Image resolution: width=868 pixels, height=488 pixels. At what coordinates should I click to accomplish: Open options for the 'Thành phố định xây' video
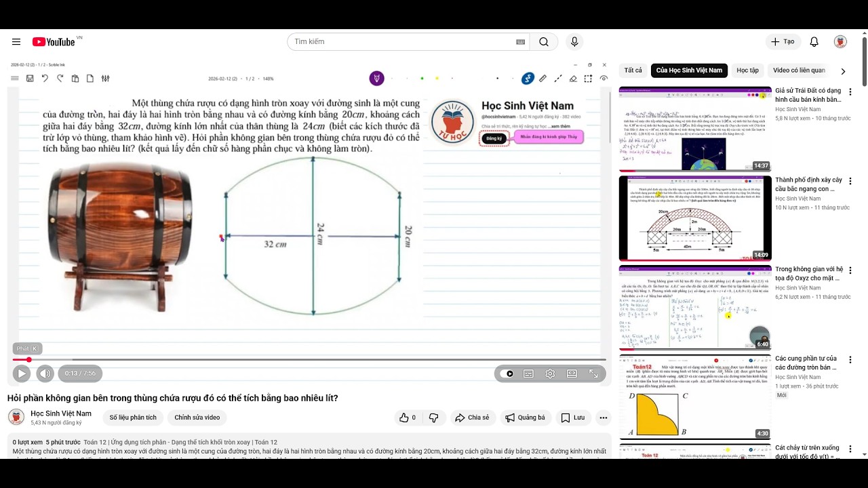click(850, 181)
